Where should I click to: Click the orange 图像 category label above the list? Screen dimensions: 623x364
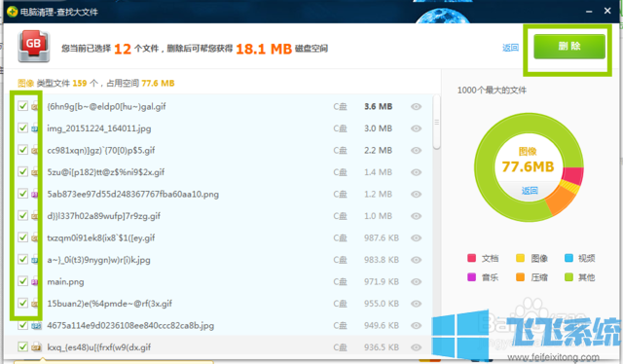26,83
